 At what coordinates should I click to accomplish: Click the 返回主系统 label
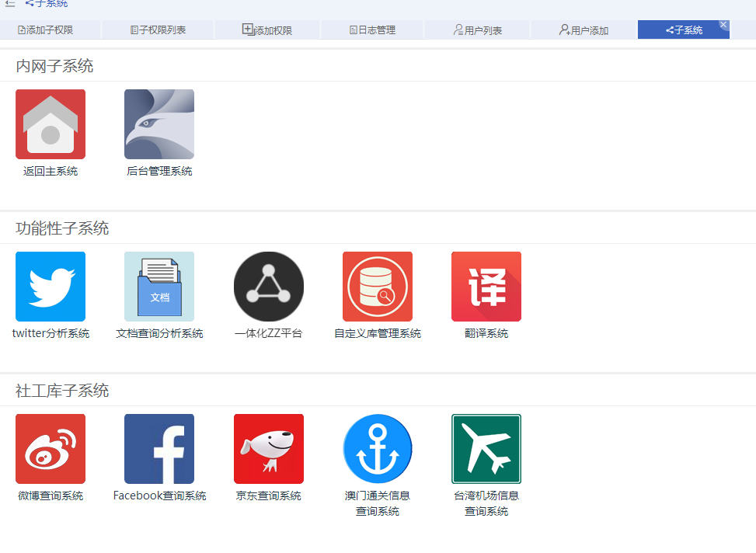[51, 171]
